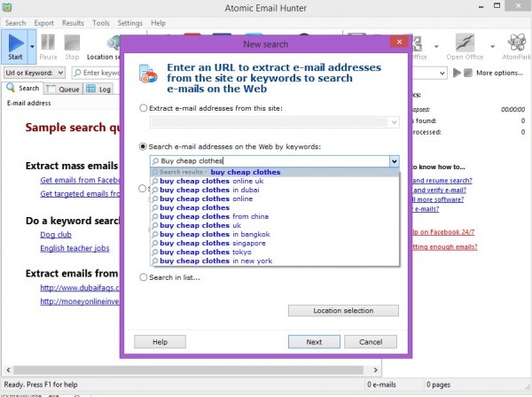Pick suggestion buy cheap clothes in dubai

[275, 190]
